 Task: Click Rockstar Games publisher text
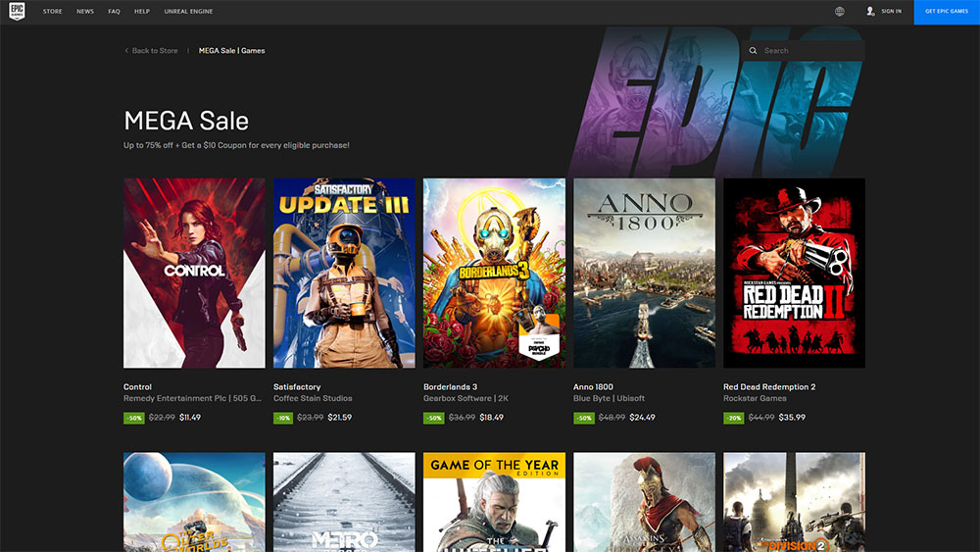click(755, 398)
